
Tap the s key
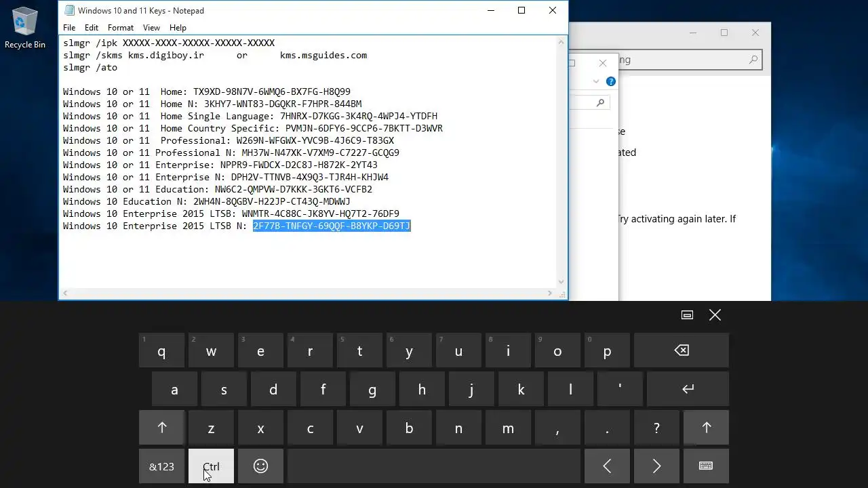click(224, 389)
